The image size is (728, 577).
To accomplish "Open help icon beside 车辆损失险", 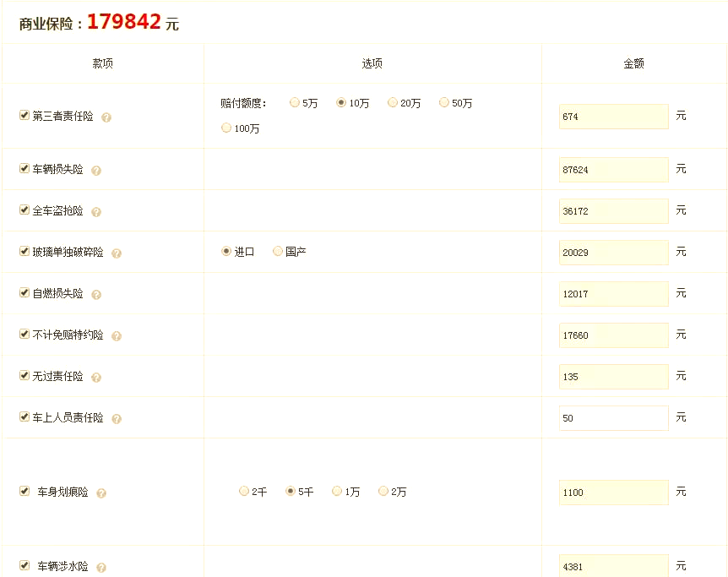I will pyautogui.click(x=96, y=171).
